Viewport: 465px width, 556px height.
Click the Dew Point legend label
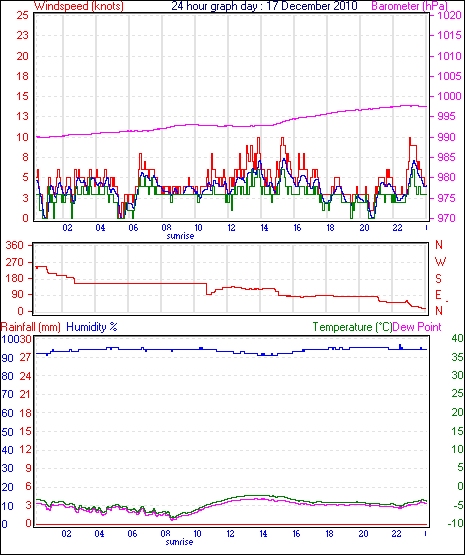[417, 327]
